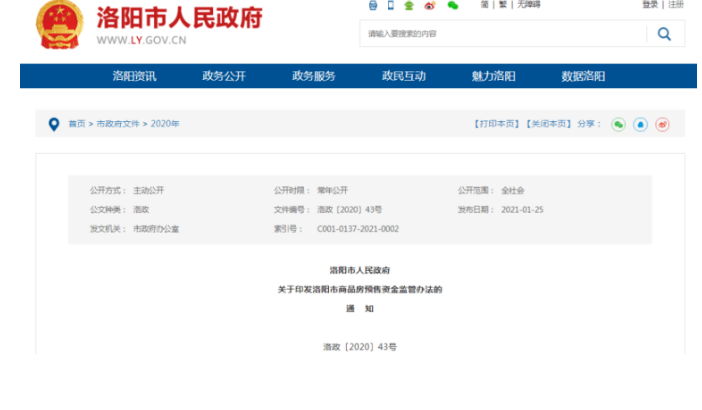Share page via red Weibo share icon
Image resolution: width=702 pixels, height=410 pixels.
click(x=662, y=124)
